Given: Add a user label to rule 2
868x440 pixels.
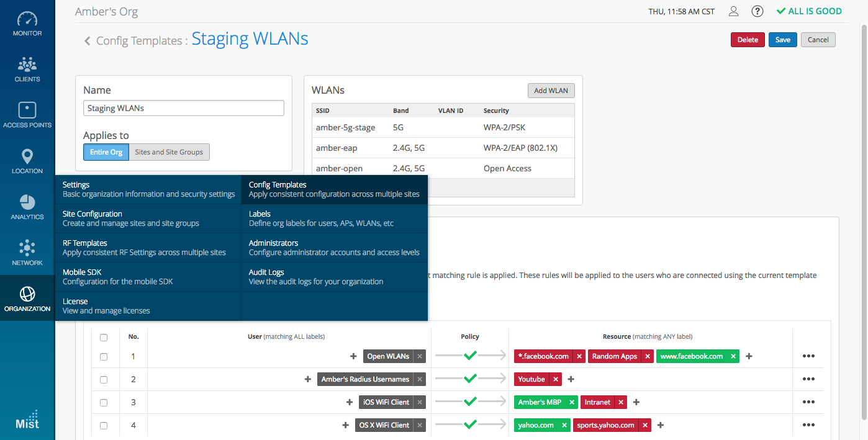Looking at the screenshot, I should click(x=307, y=379).
